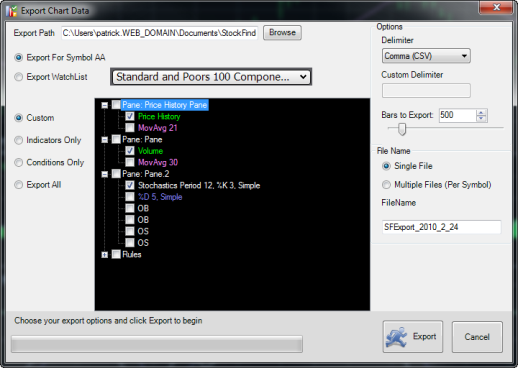Click the Browse button

tap(282, 33)
